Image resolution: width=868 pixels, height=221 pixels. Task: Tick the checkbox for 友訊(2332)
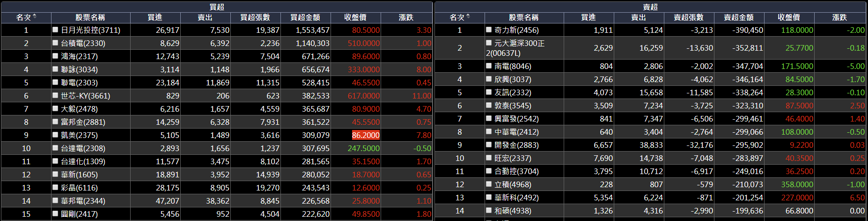pos(489,92)
